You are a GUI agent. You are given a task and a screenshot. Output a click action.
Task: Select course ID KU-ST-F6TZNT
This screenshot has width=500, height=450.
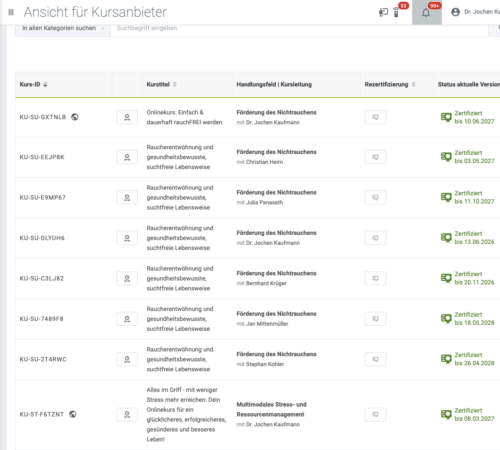42,414
